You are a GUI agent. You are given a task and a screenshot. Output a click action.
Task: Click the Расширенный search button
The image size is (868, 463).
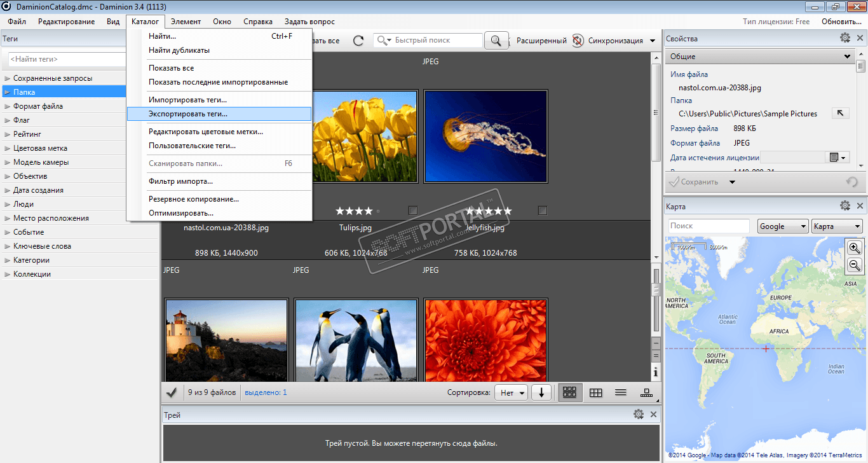coord(541,41)
